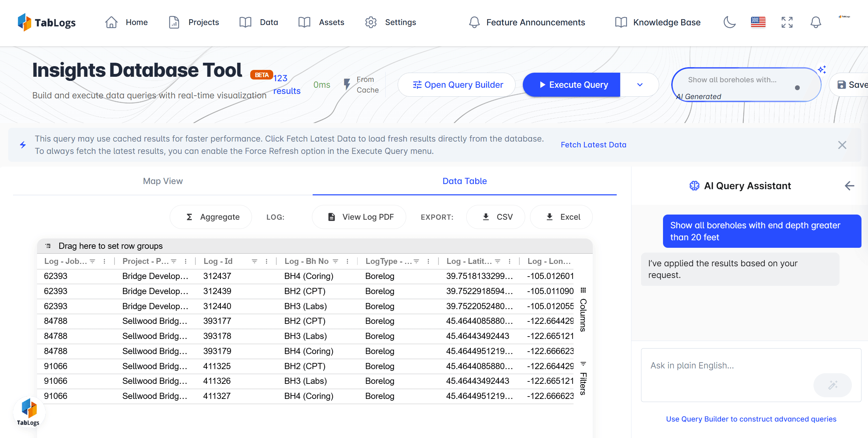Click the AI sparkle icon near query box
The image size is (868, 438).
[x=822, y=70]
